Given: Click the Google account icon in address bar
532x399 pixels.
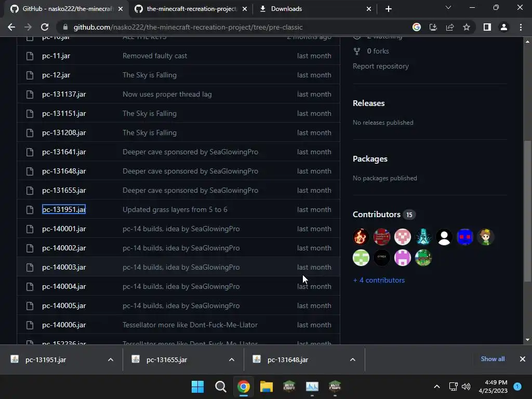Looking at the screenshot, I should (417, 27).
